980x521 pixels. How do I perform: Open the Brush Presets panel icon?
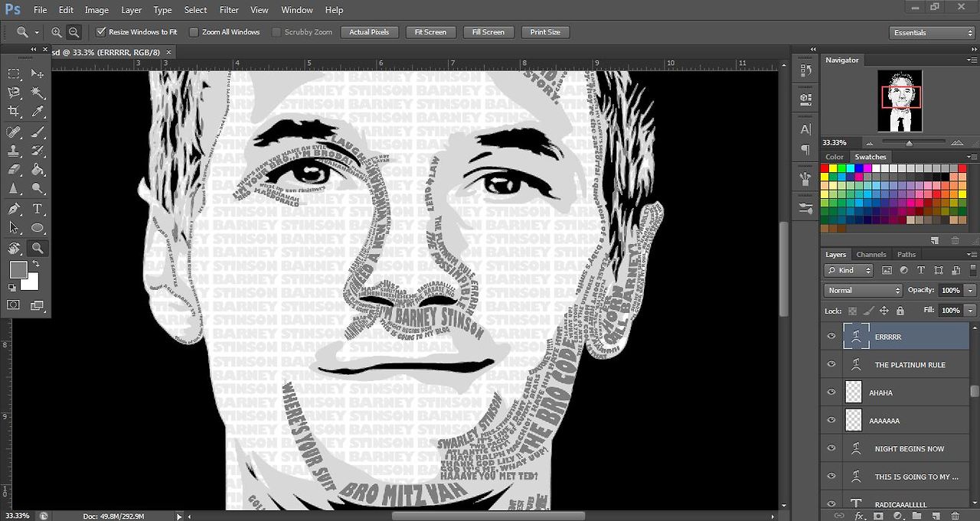tap(805, 208)
